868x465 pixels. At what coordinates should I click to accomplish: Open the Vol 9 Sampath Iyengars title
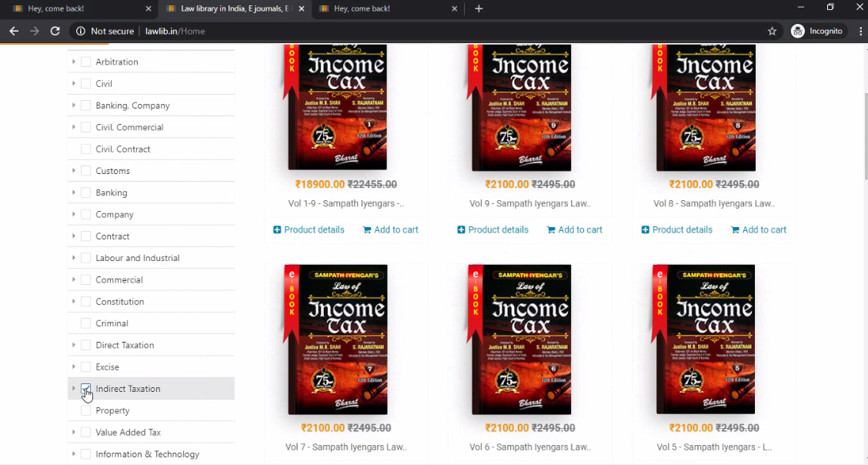coord(530,203)
